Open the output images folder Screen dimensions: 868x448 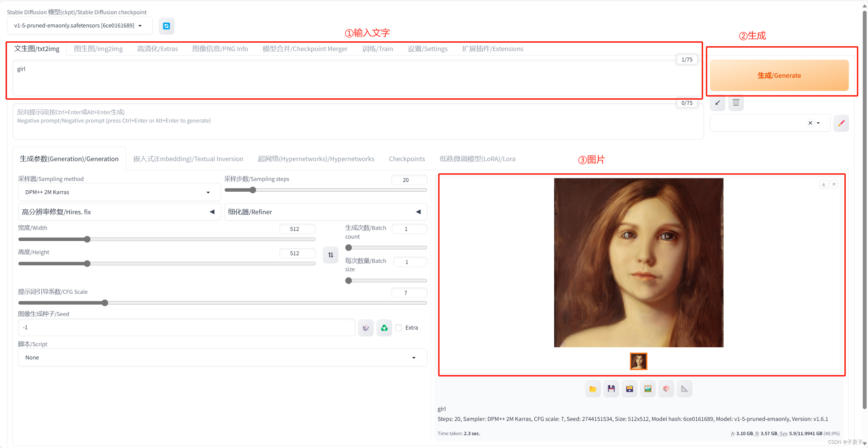point(593,388)
